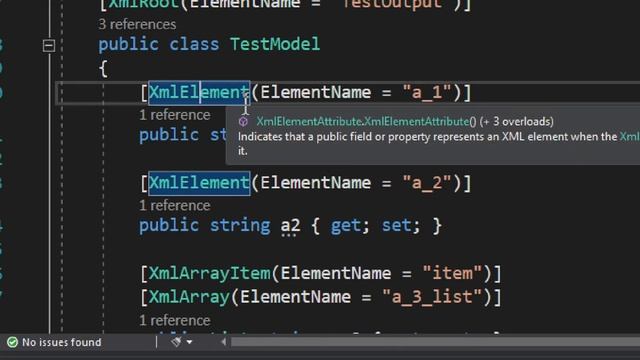The image size is (640, 360).
Task: Click the a2 property name
Action: click(290, 225)
